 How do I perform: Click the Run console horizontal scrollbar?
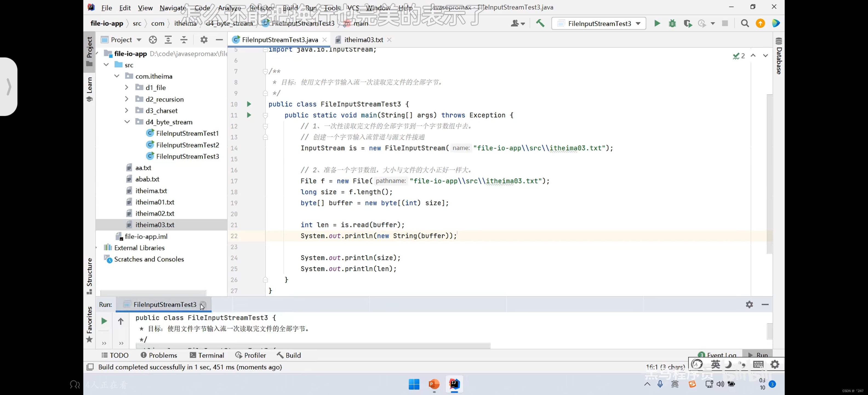[313, 346]
